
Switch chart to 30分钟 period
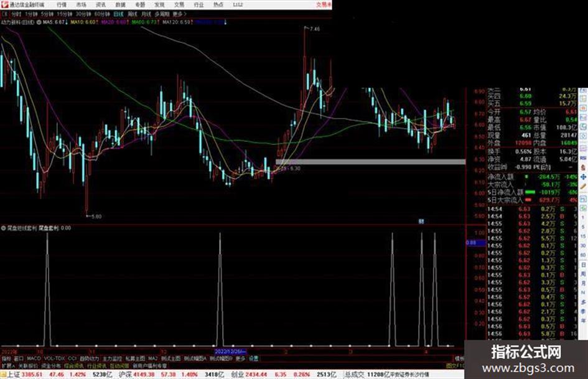click(x=83, y=14)
